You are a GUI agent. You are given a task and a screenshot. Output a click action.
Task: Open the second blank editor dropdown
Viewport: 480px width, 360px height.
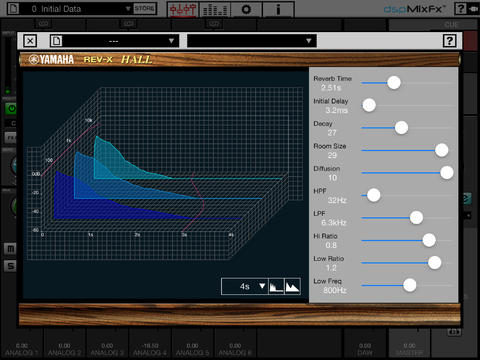tap(252, 41)
